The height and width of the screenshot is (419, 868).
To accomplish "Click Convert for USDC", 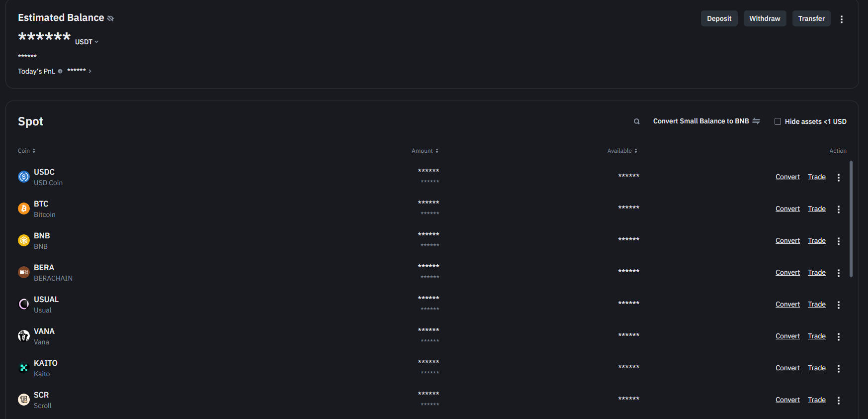I will pos(787,177).
